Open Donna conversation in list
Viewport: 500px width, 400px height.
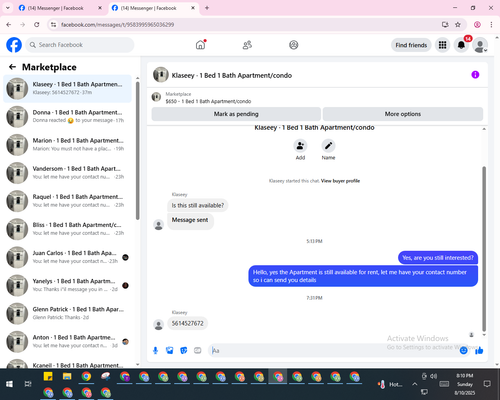67,117
